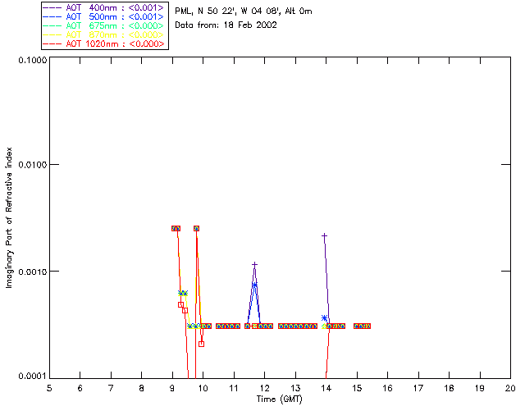Image resolution: width=525 pixels, height=420 pixels.
Task: Click x-axis tick label 11
Action: pos(234,388)
